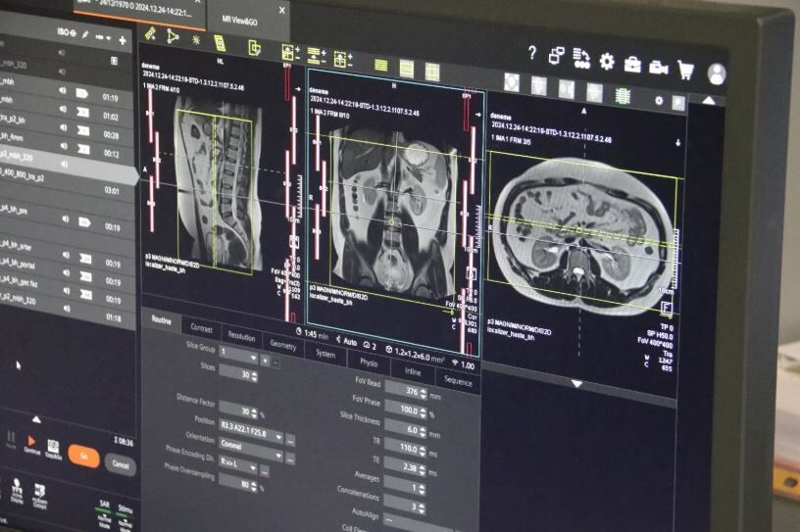Click the green coil element icon

coord(623,95)
